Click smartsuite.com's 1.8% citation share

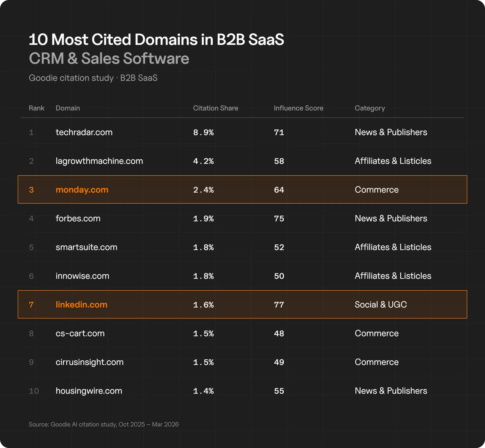[203, 247]
